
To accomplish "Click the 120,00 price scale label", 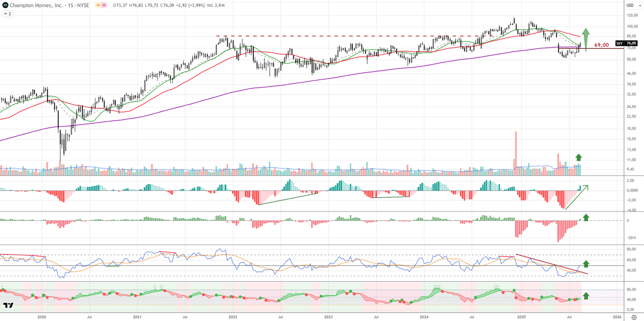I will (632, 15).
